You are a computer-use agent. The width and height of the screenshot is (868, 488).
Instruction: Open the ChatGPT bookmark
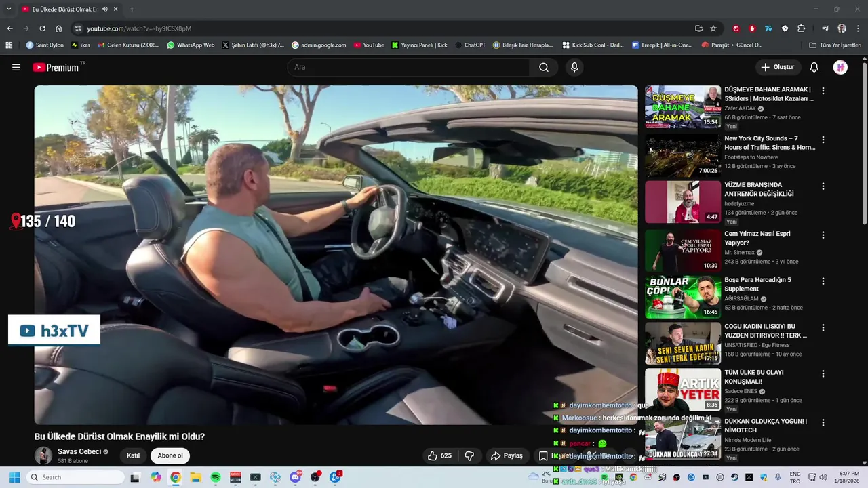pos(470,45)
